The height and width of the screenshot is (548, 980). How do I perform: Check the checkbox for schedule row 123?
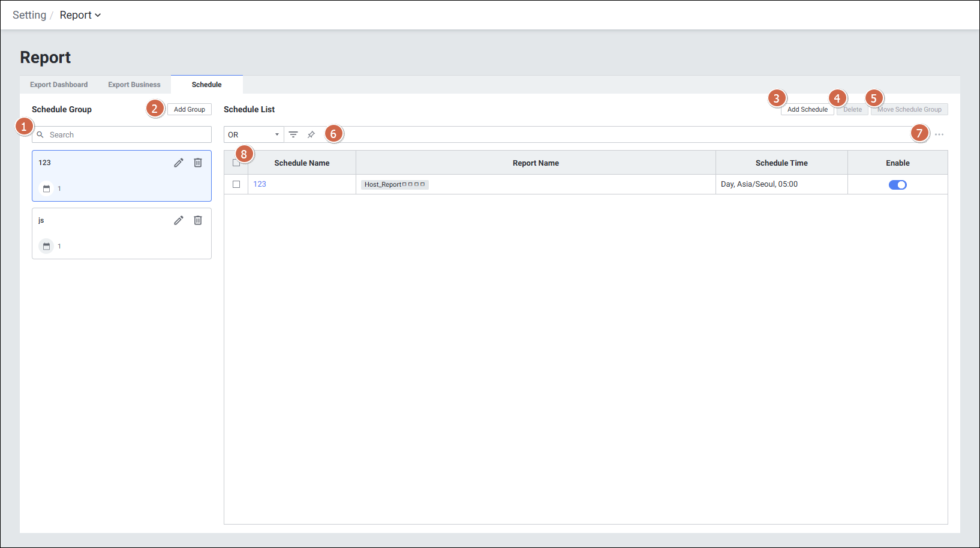(236, 184)
